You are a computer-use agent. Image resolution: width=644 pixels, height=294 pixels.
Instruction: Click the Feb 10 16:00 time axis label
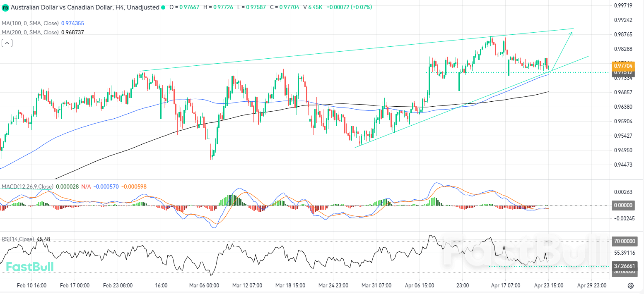(x=31, y=286)
